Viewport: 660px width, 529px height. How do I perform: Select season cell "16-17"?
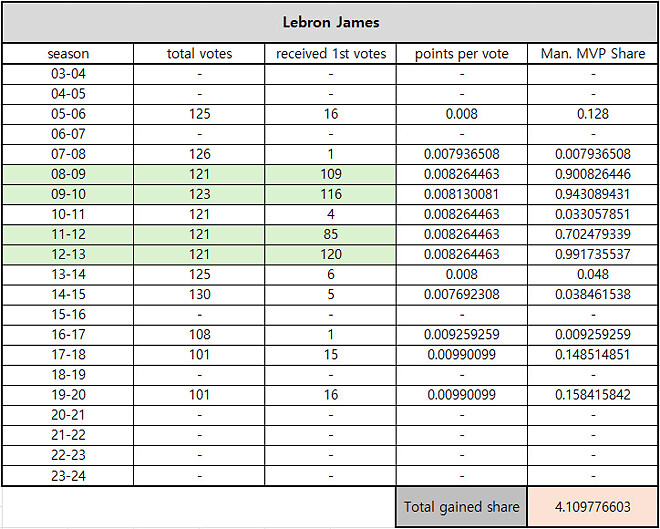point(68,335)
